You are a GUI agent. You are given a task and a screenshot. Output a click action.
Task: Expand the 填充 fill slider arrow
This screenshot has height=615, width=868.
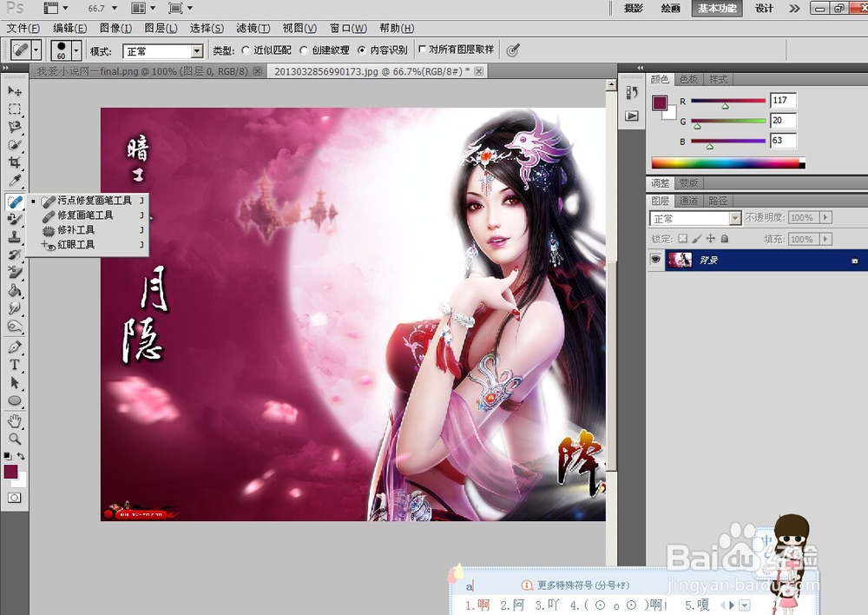click(x=825, y=239)
